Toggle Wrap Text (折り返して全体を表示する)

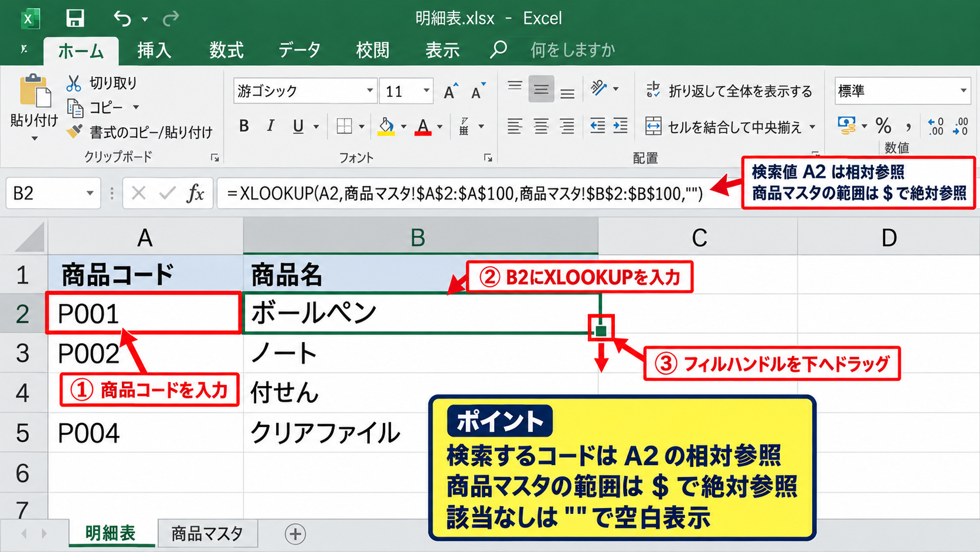tap(729, 91)
